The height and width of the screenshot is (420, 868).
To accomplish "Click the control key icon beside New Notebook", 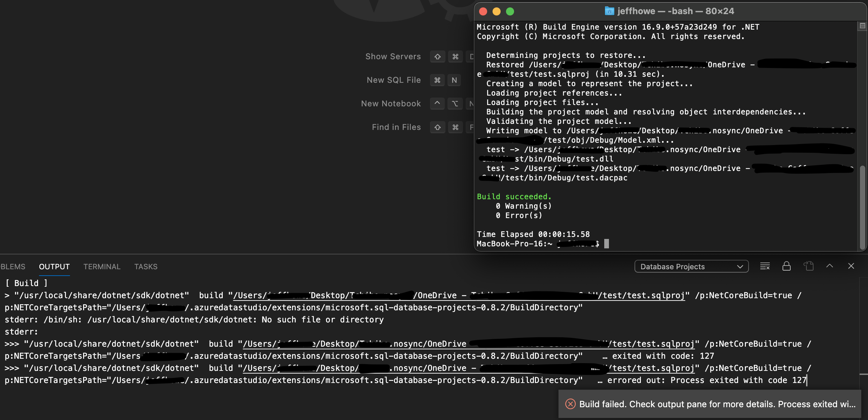I will (437, 103).
